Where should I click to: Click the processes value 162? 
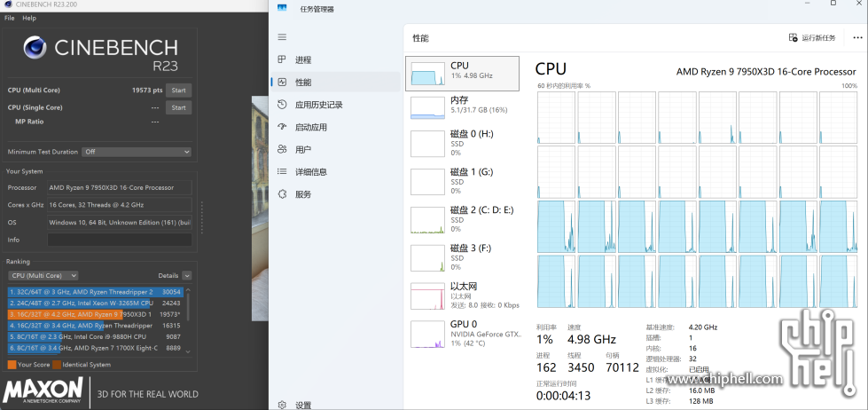546,367
